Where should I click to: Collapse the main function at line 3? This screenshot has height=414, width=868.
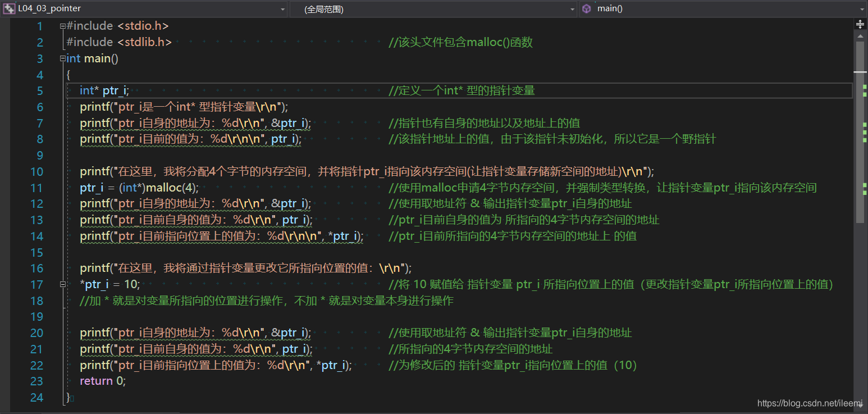click(x=62, y=58)
